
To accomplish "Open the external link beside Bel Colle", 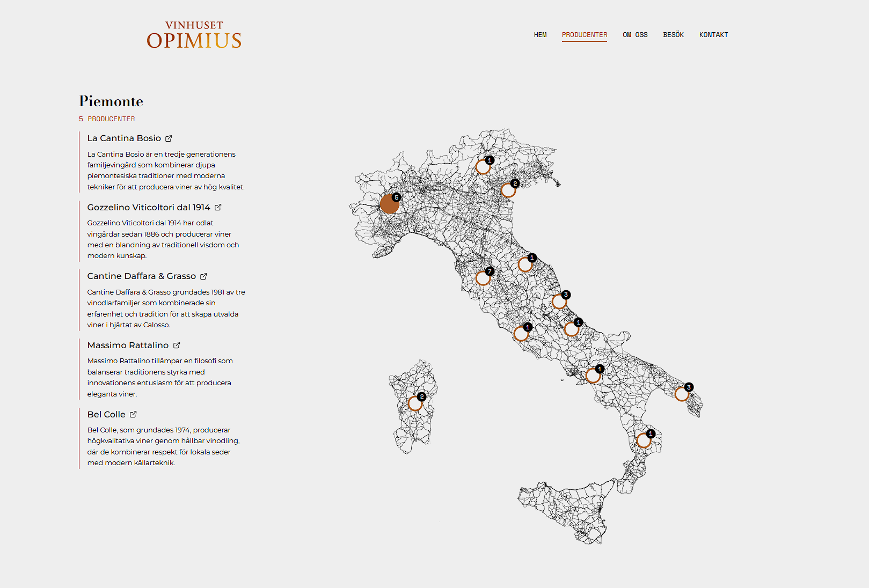I will (x=133, y=414).
